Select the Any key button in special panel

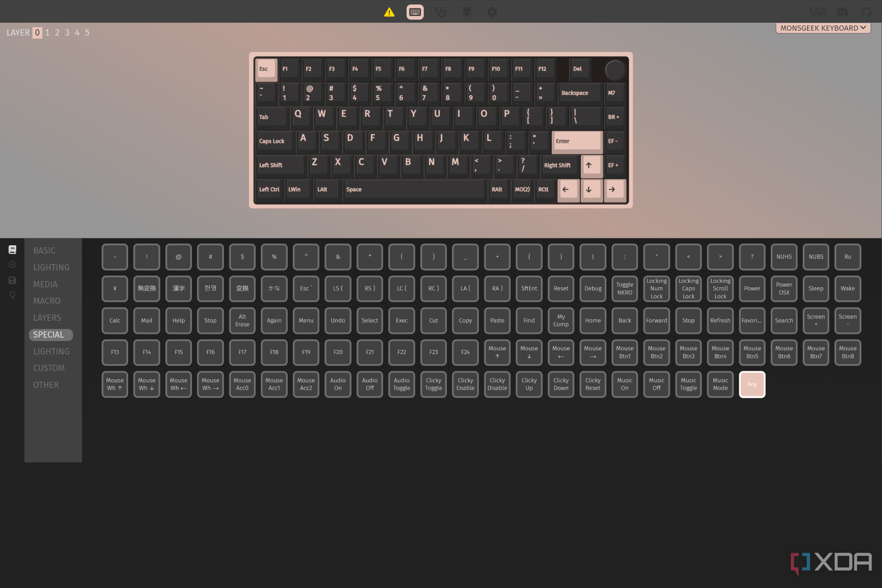coord(751,384)
